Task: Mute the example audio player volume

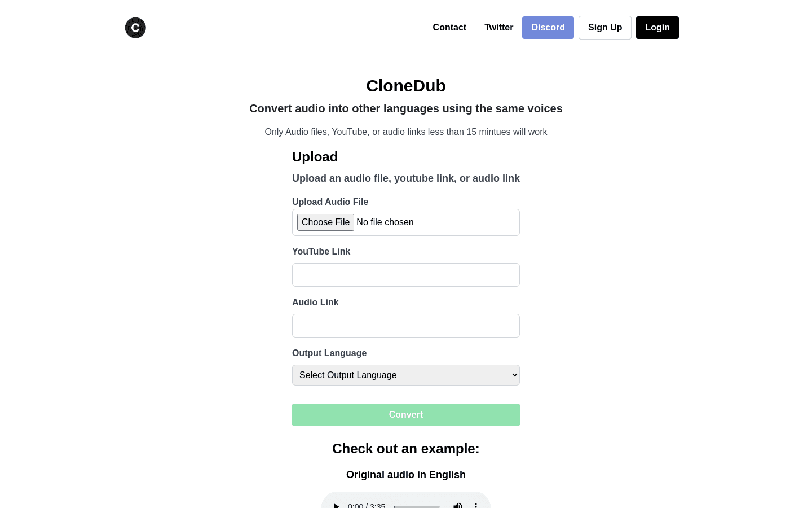Action: click(x=458, y=506)
